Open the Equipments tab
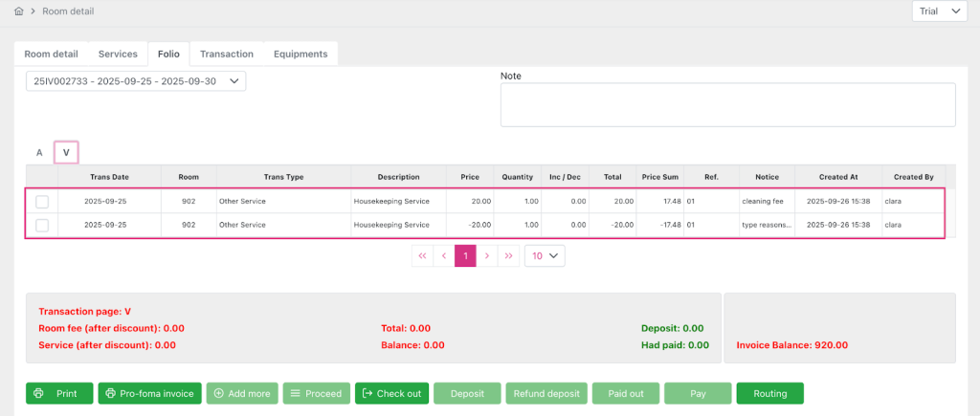980x416 pixels. tap(301, 55)
